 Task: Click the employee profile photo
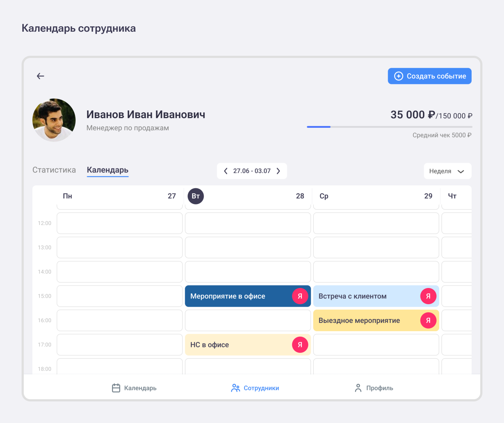tap(54, 120)
